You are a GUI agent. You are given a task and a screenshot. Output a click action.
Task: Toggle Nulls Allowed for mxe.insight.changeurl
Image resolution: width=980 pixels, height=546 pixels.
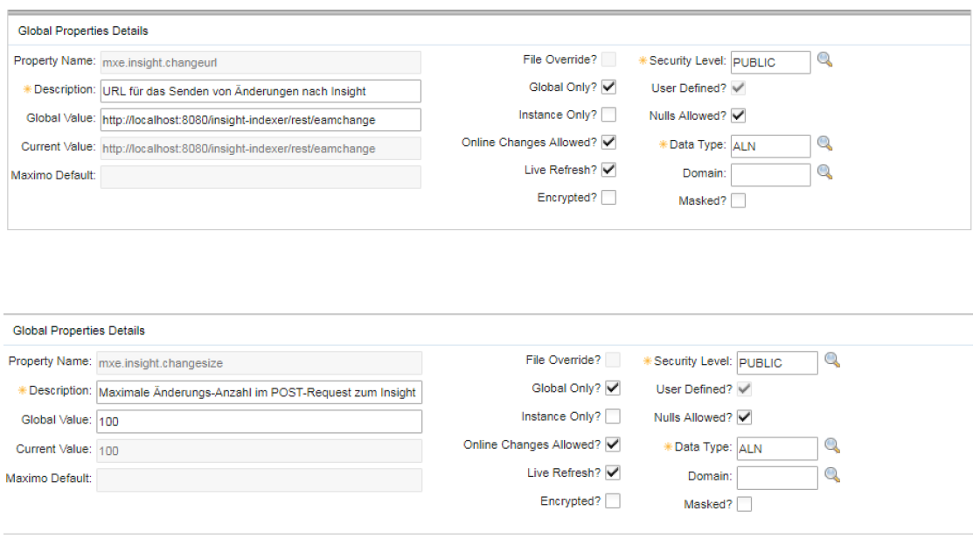[739, 115]
